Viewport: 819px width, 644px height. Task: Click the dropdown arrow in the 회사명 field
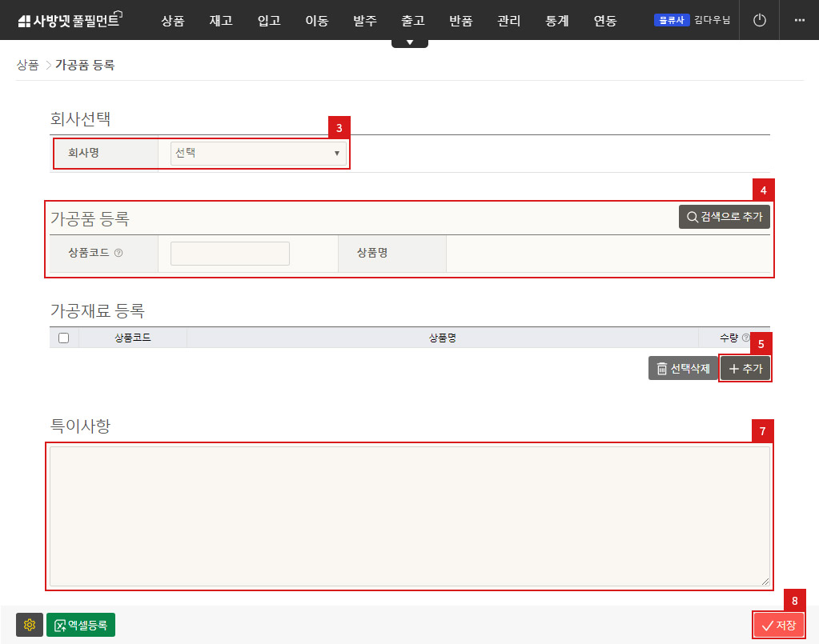(337, 152)
